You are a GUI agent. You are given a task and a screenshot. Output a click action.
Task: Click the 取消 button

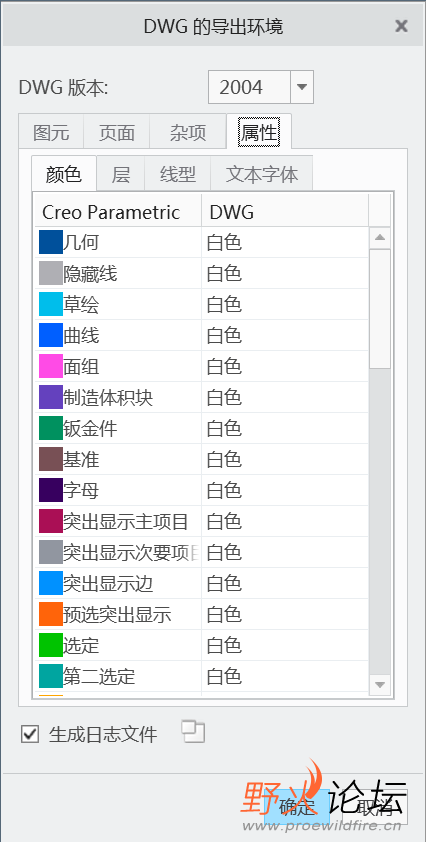[x=376, y=807]
